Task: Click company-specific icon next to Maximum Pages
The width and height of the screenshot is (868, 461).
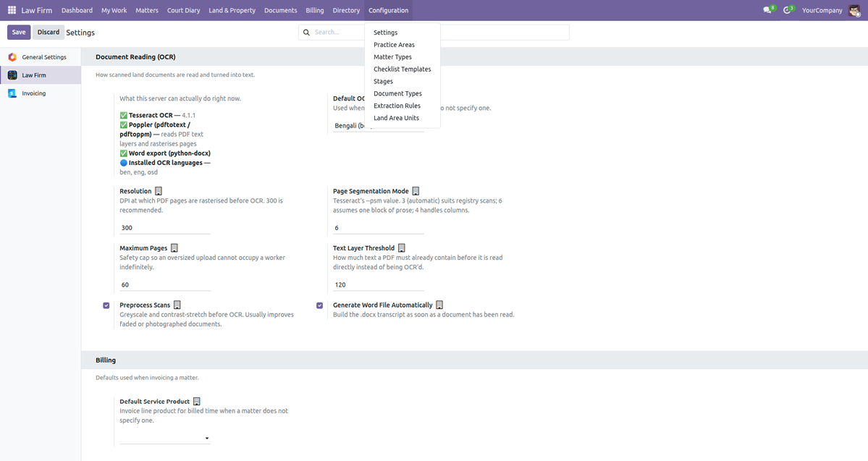Action: [174, 248]
